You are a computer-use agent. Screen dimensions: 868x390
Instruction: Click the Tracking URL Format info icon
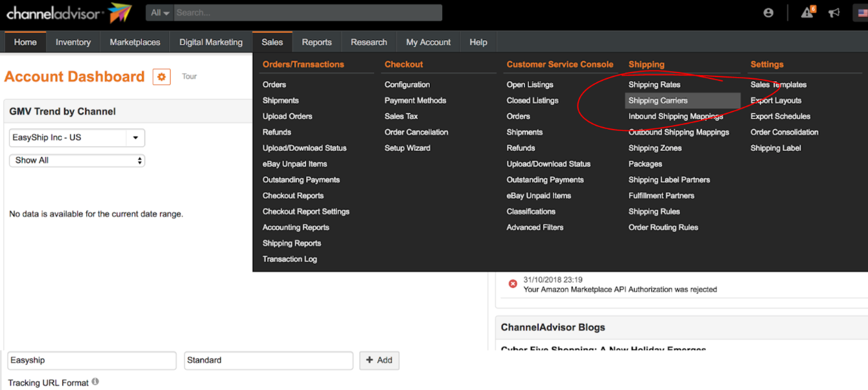tap(95, 382)
